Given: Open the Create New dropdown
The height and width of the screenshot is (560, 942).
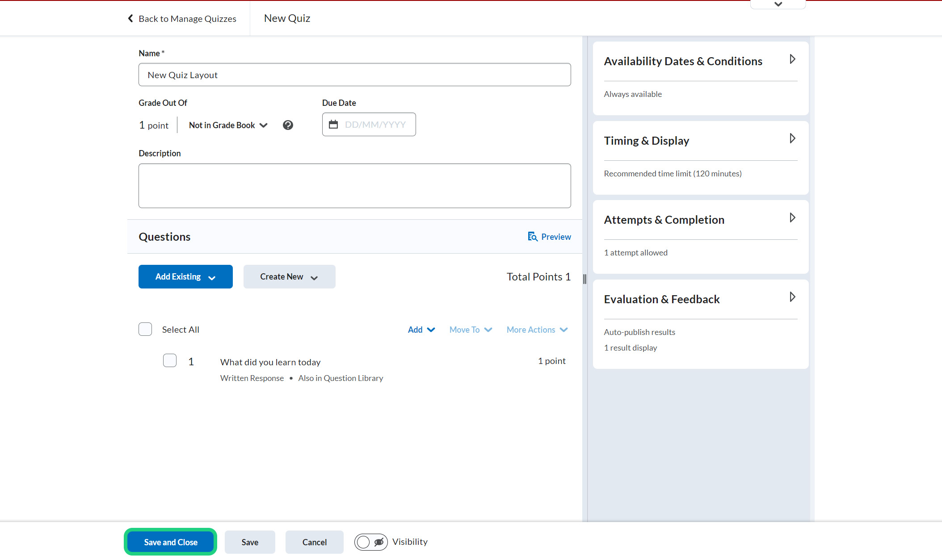Looking at the screenshot, I should (x=289, y=277).
